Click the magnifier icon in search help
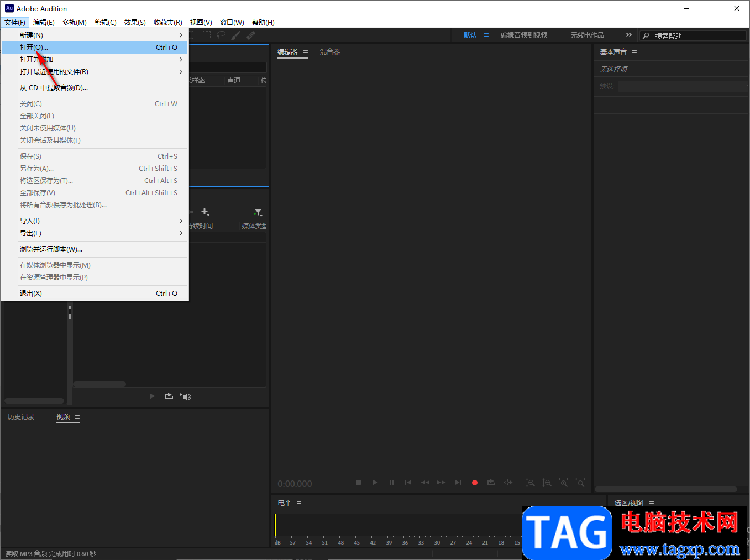 646,35
